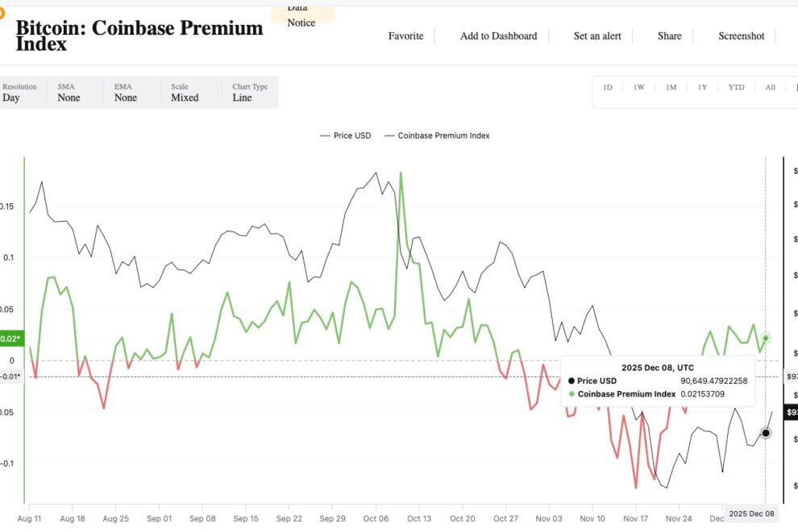Open the Scale dropdown set to Mixed
Screen dimensions: 798x532
[185, 93]
